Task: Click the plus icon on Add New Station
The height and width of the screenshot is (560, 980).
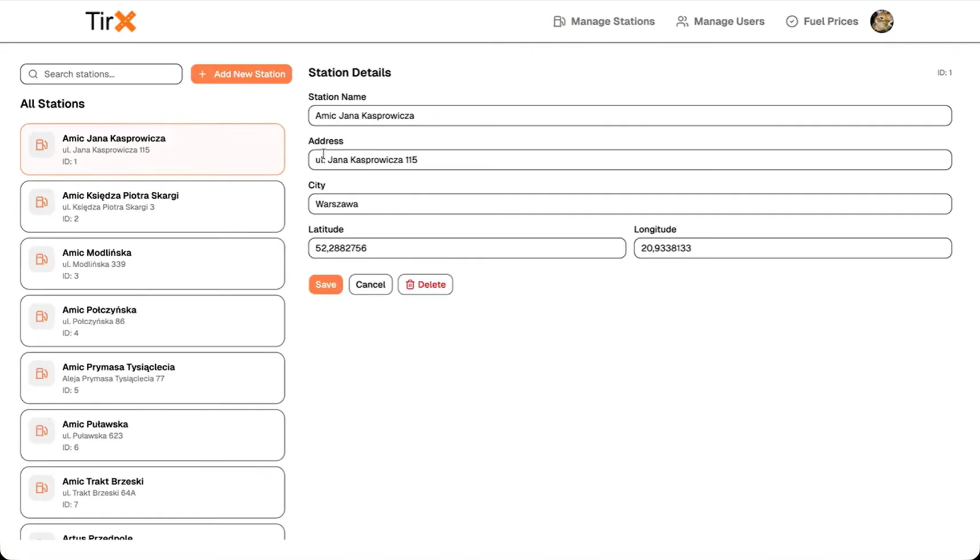Action: (x=203, y=74)
